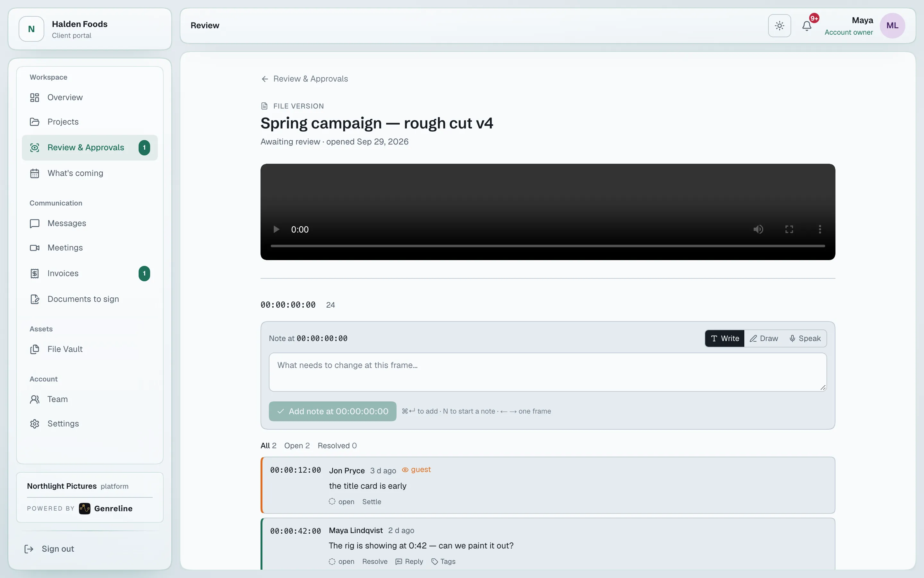Open the Team page
The width and height of the screenshot is (924, 578).
coord(90,399)
